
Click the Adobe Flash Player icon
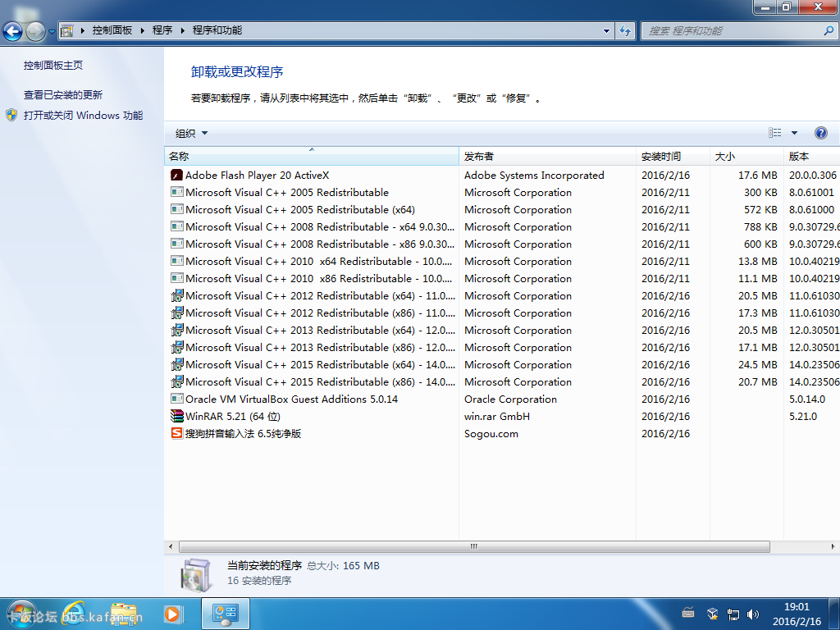(177, 176)
